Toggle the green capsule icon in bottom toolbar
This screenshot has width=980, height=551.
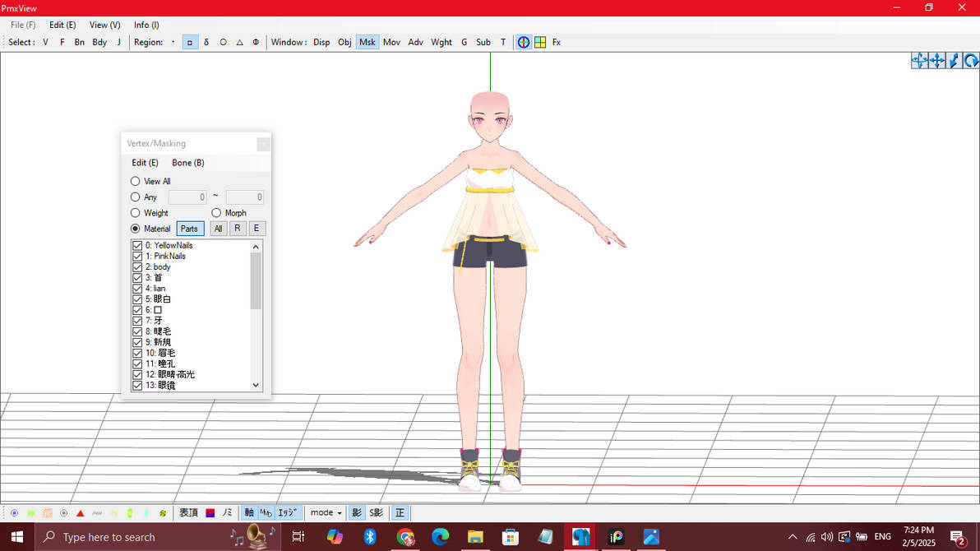129,513
